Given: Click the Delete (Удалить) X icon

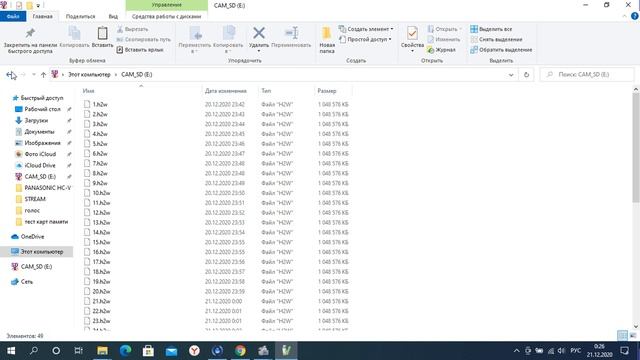Looking at the screenshot, I should 259,33.
